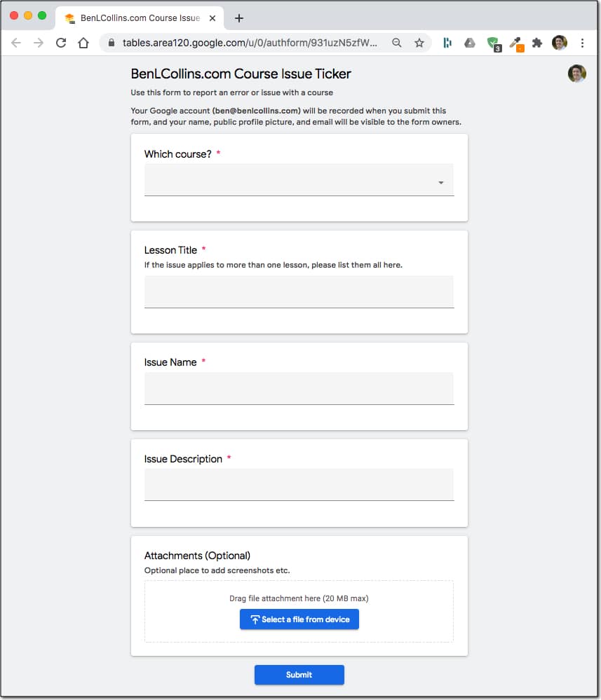Image resolution: width=601 pixels, height=700 pixels.
Task: Maximize the window with the green button
Action: 42,15
